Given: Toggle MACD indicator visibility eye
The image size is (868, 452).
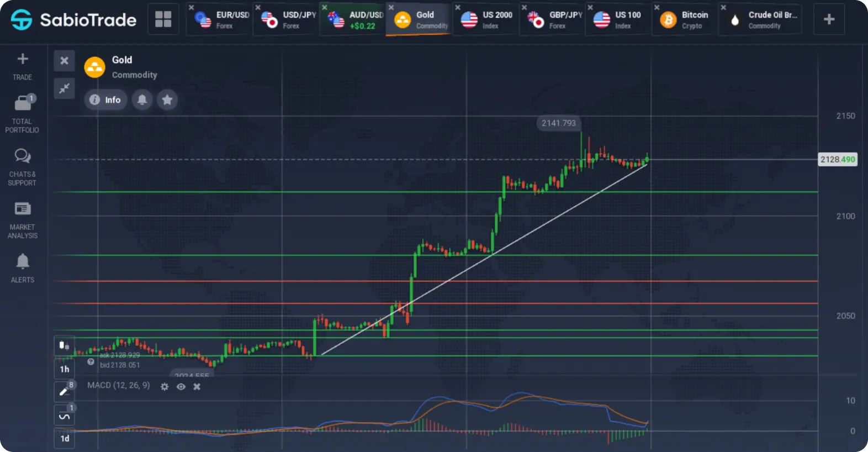Looking at the screenshot, I should coord(181,387).
